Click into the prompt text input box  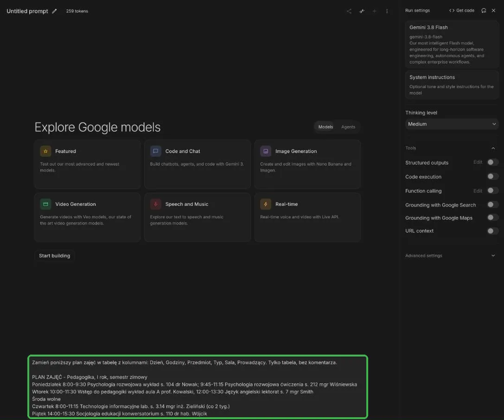point(198,387)
